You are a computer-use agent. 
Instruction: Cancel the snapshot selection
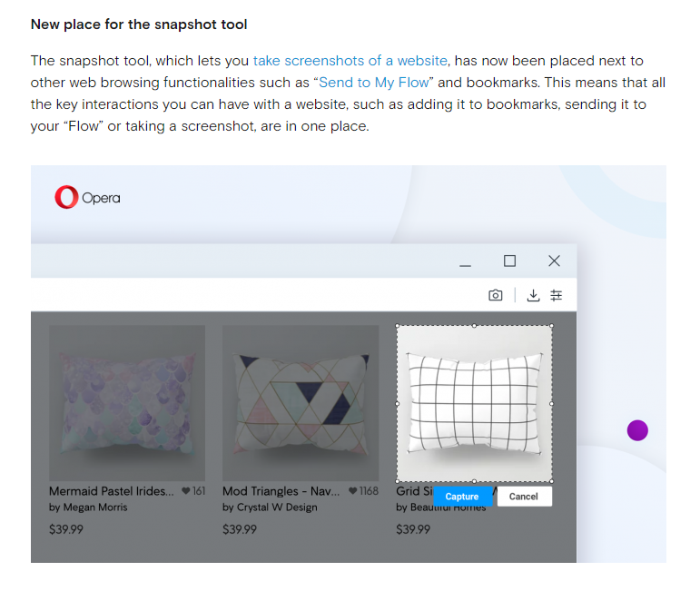click(x=524, y=497)
